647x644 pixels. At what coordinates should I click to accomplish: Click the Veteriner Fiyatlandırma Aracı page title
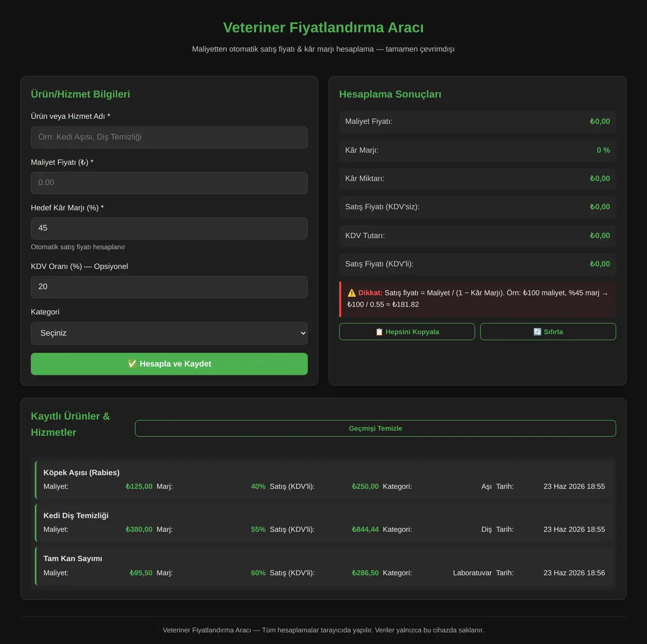pyautogui.click(x=323, y=28)
